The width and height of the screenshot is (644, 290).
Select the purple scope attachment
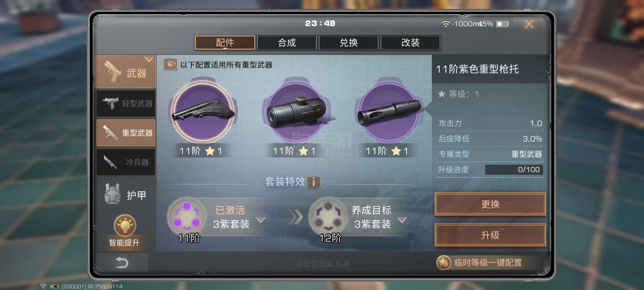pyautogui.click(x=297, y=111)
